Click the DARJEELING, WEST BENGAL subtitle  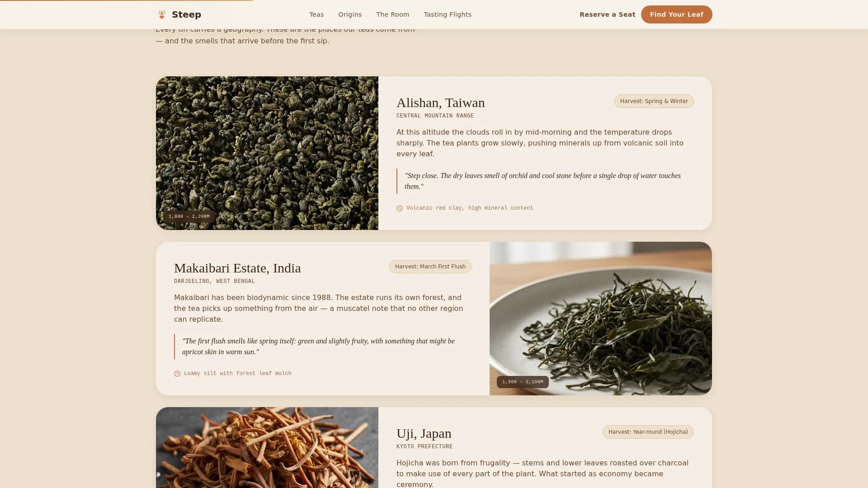(214, 281)
